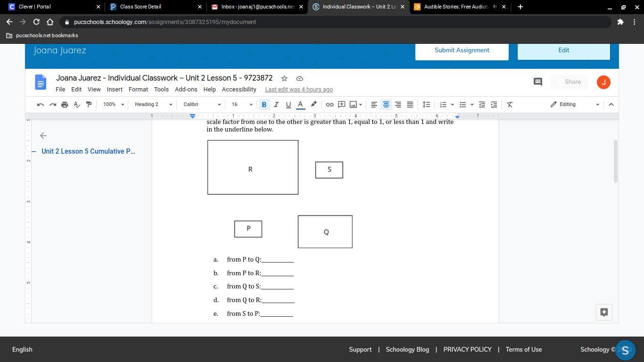Image resolution: width=644 pixels, height=362 pixels.
Task: Click the Print icon
Action: click(65, 105)
